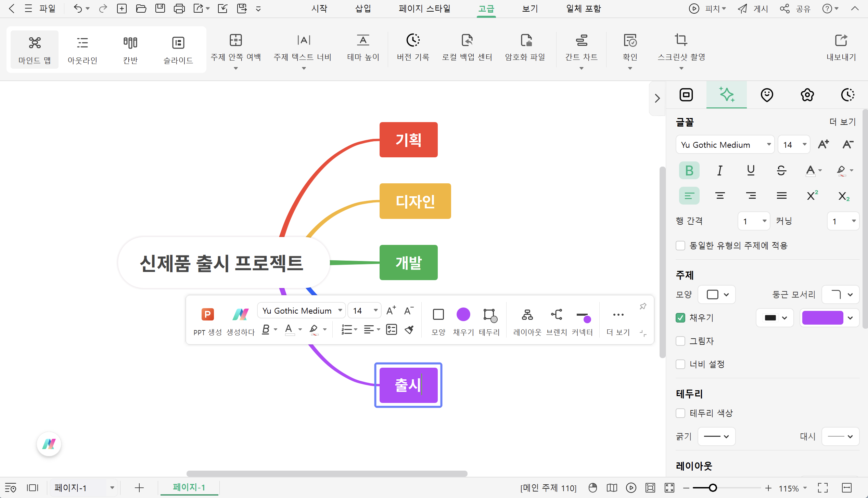The image size is (868, 498).
Task: Open 버전 기록 (version history)
Action: click(x=413, y=48)
